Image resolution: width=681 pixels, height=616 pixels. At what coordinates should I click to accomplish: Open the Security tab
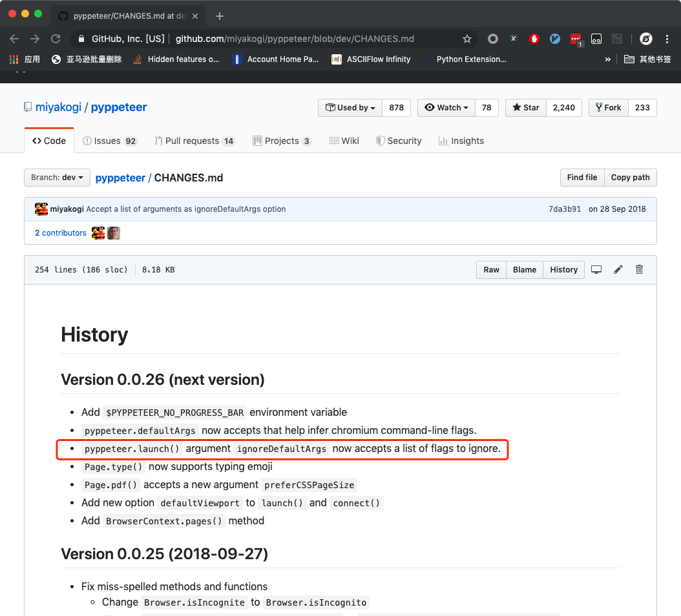click(x=399, y=141)
